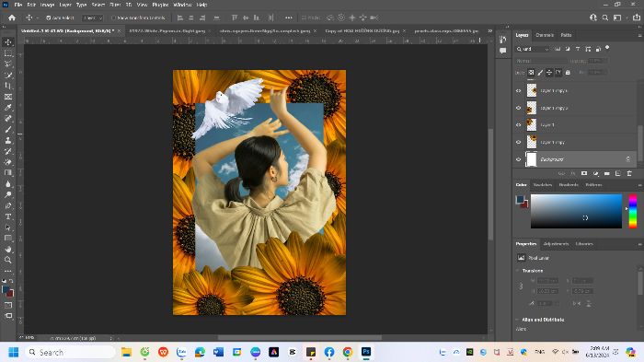Click the lock transparent pixels icon
Image resolution: width=644 pixels, height=362 pixels.
point(531,73)
